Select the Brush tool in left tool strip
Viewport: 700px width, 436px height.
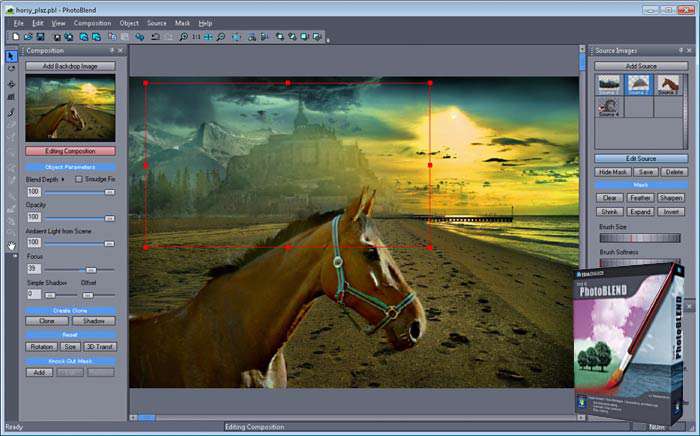(11, 112)
